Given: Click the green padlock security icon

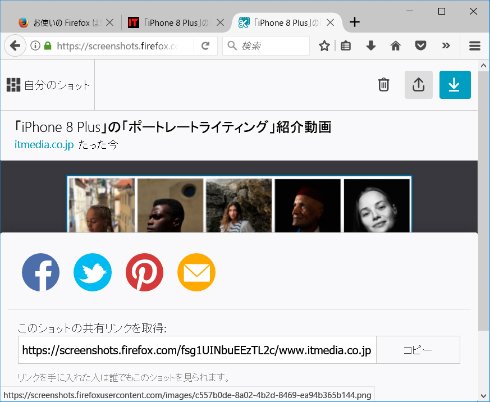Looking at the screenshot, I should click(x=48, y=46).
